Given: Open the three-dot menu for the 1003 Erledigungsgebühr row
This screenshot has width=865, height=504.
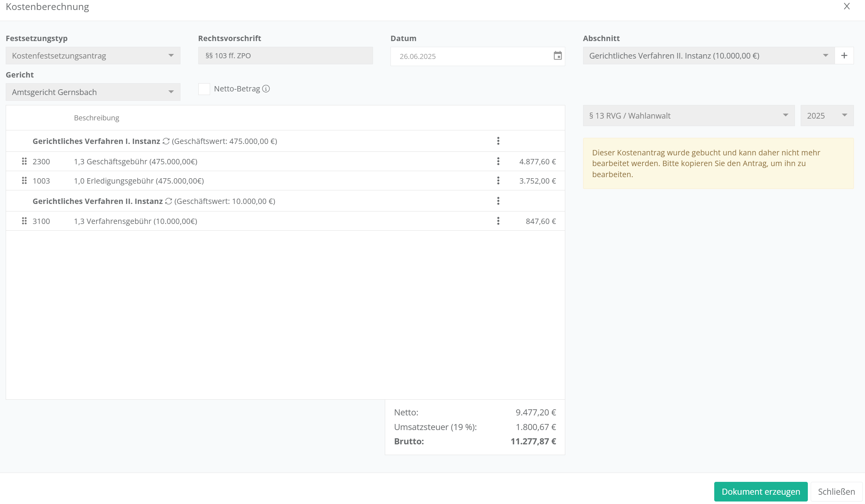Looking at the screenshot, I should [498, 181].
